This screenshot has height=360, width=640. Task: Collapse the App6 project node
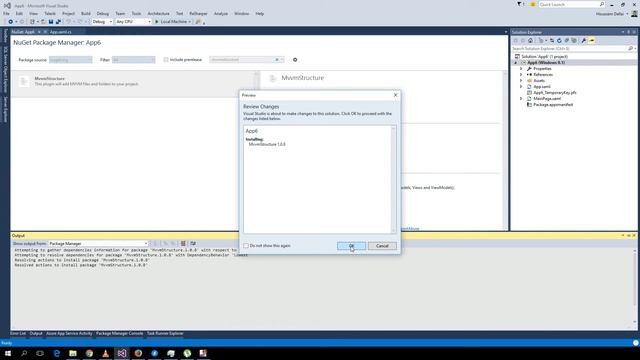point(516,62)
